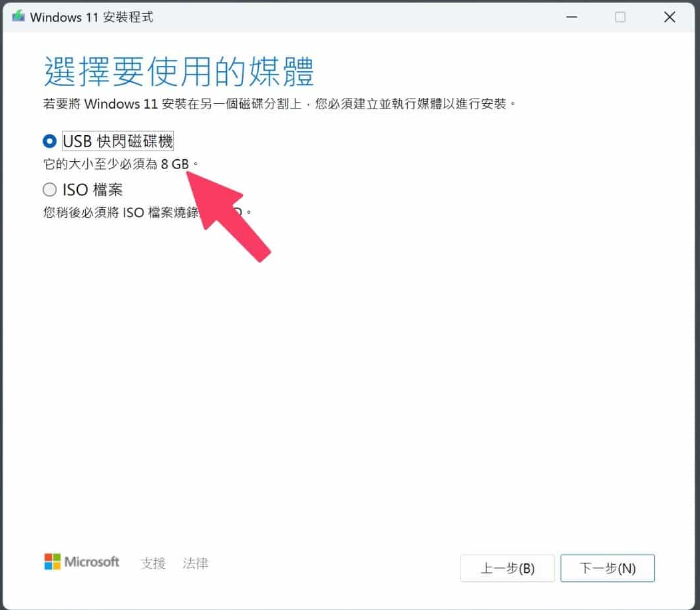The height and width of the screenshot is (610, 700).
Task: Open the 支援 link
Action: [153, 563]
